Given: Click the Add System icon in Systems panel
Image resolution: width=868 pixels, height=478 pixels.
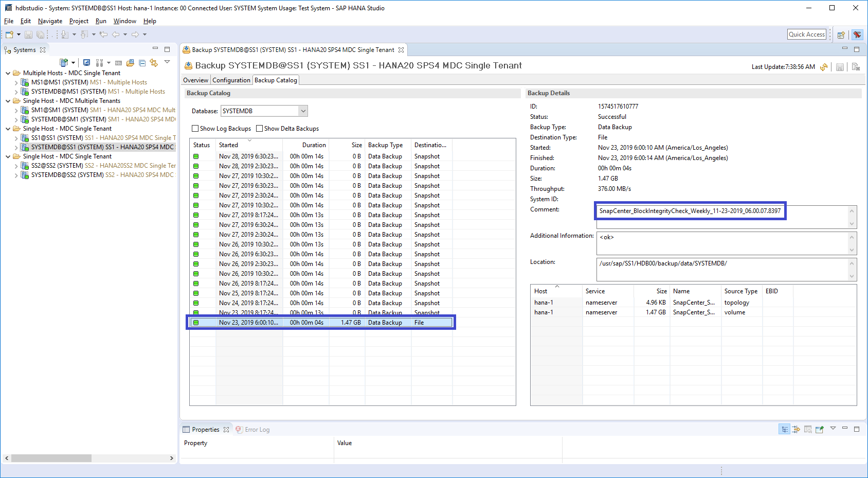Looking at the screenshot, I should 64,63.
